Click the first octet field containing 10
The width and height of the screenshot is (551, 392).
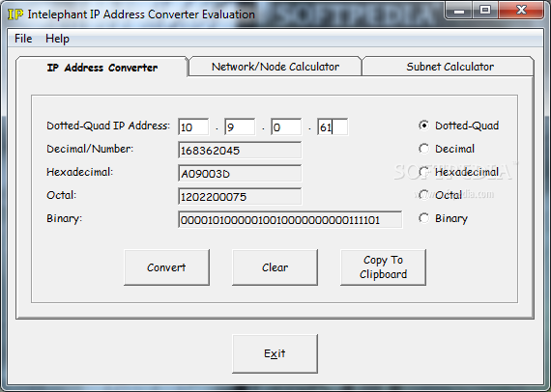pyautogui.click(x=193, y=127)
